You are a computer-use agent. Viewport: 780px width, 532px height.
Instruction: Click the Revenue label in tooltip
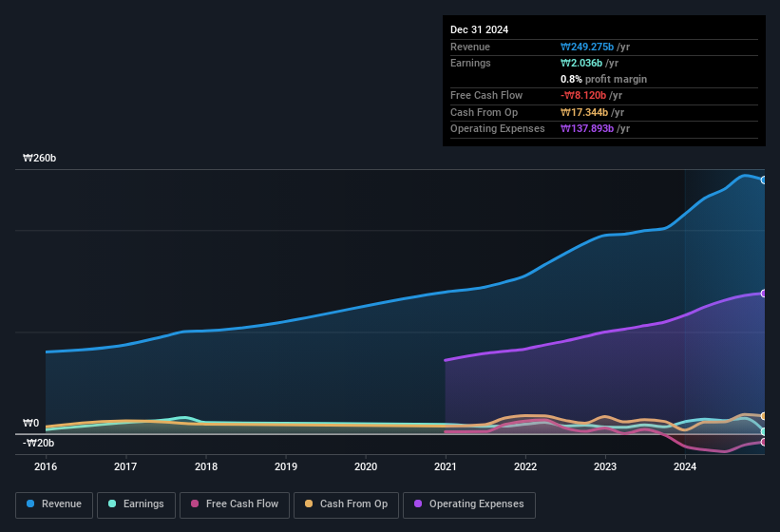tap(470, 47)
